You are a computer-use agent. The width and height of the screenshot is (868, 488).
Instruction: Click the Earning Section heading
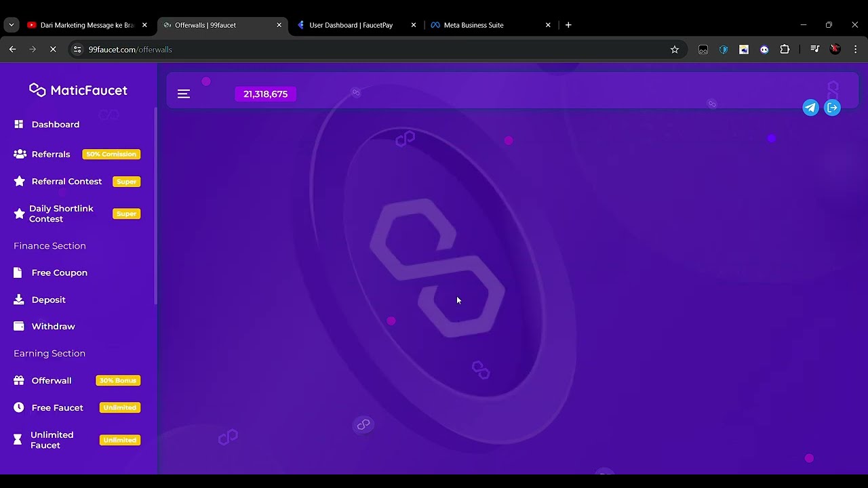coord(50,354)
